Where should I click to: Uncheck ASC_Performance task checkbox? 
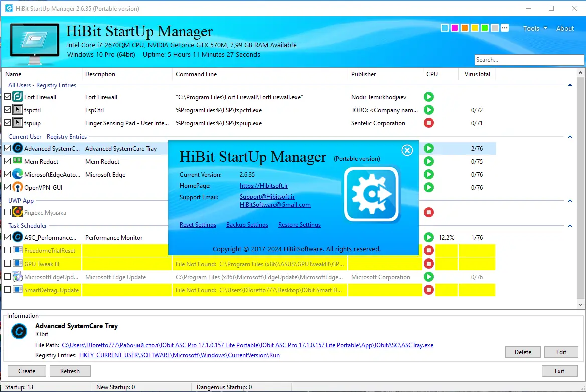tap(7, 237)
